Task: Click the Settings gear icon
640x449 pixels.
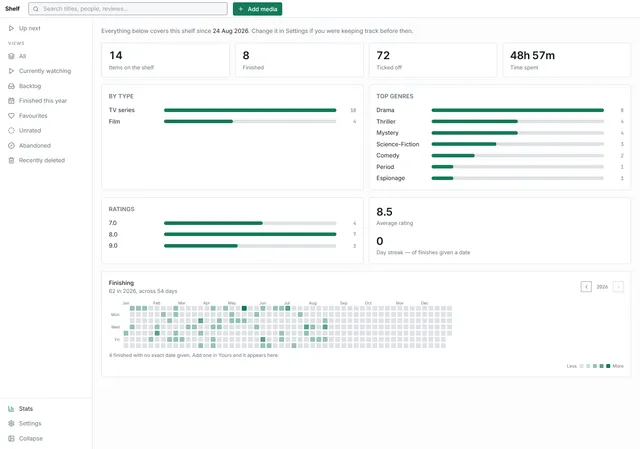Action: [x=11, y=424]
